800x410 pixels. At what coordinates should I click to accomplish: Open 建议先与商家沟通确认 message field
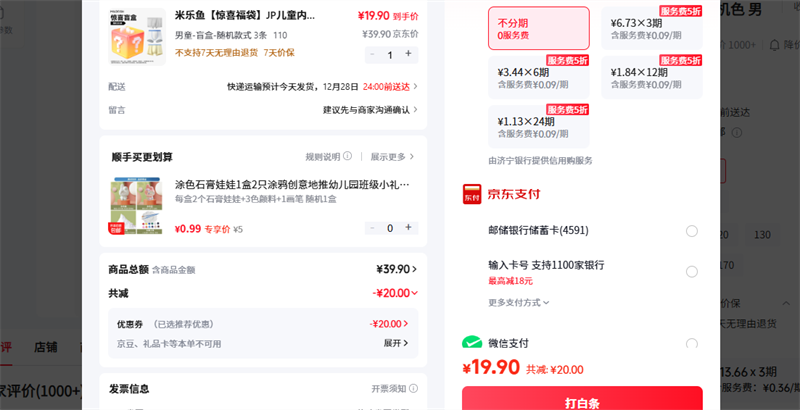370,110
